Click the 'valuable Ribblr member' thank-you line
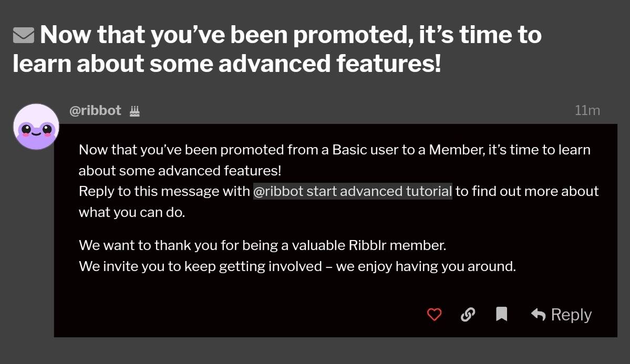 point(262,245)
